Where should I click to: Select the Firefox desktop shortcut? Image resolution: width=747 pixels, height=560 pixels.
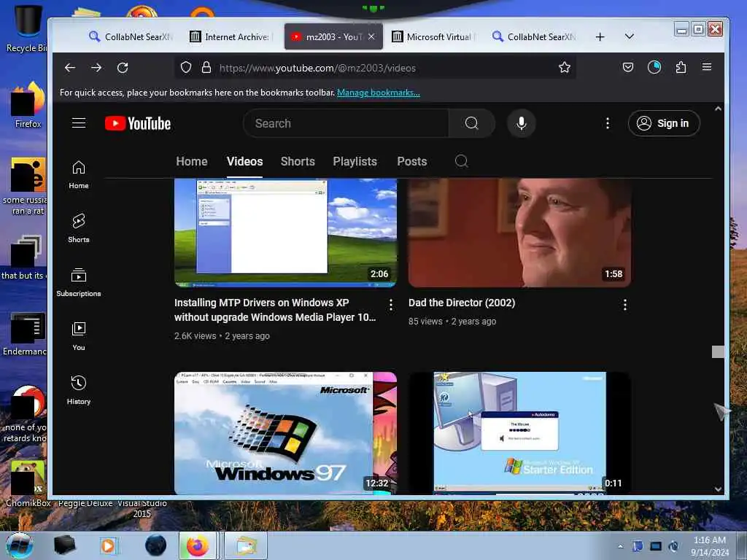(x=28, y=106)
